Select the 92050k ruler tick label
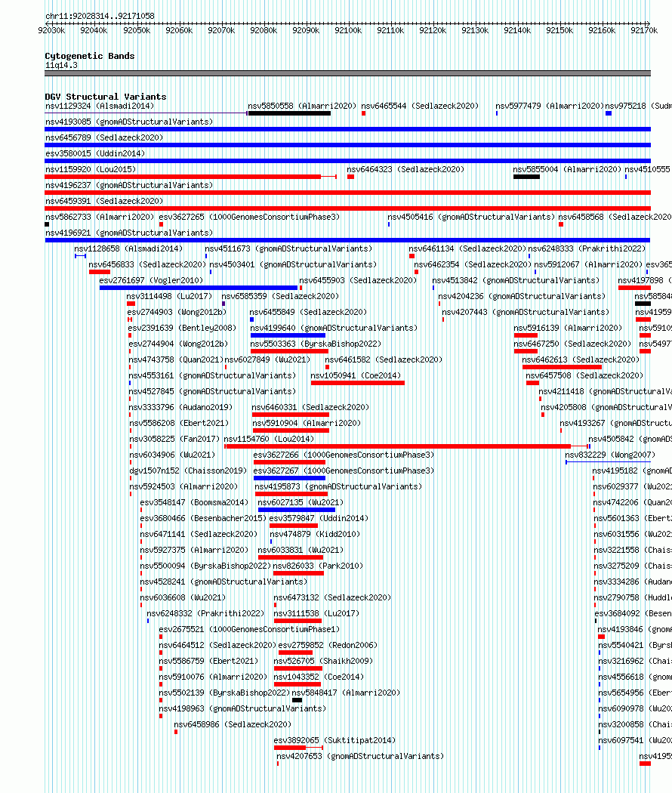Image resolution: width=672 pixels, height=793 pixels. point(137,30)
